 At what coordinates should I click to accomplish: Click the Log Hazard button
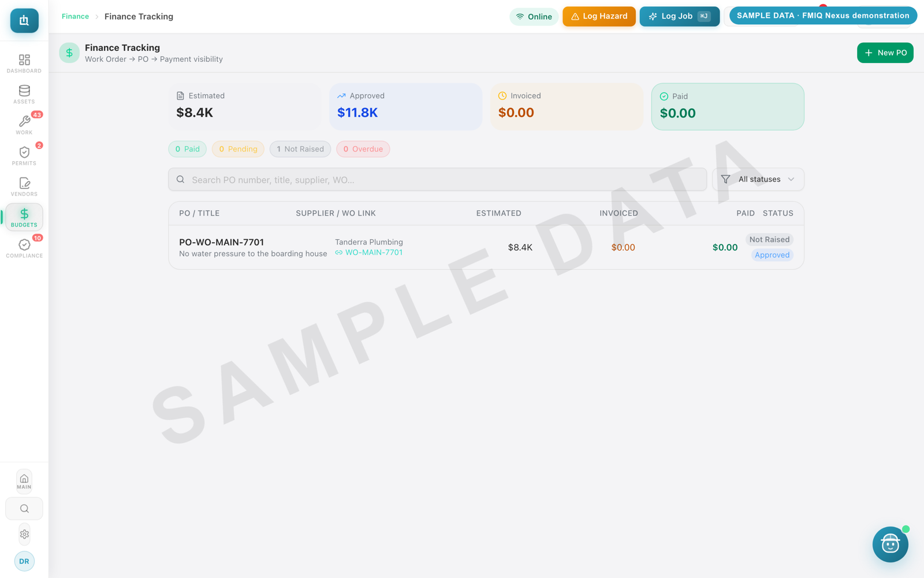tap(599, 16)
